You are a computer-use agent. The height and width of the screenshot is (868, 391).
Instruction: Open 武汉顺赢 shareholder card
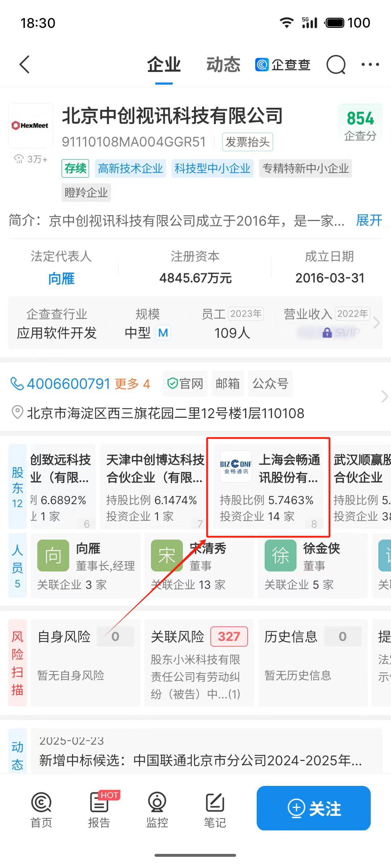359,487
